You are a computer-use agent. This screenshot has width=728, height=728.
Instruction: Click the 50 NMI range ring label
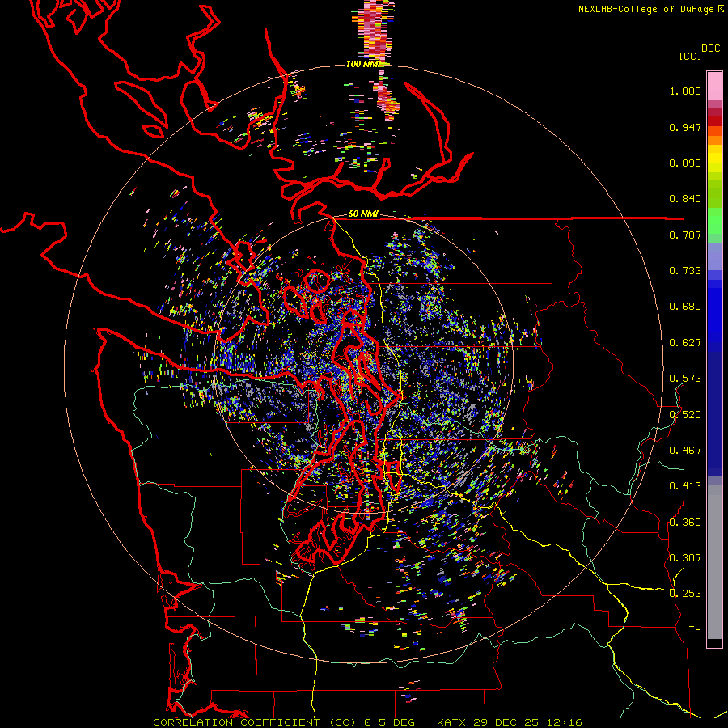click(363, 214)
